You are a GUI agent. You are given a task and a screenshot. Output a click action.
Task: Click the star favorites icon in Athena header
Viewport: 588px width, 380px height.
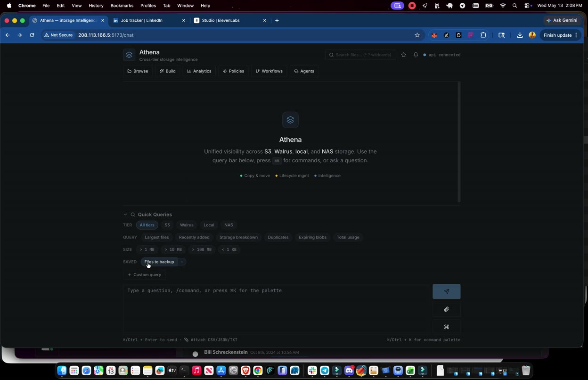(403, 55)
